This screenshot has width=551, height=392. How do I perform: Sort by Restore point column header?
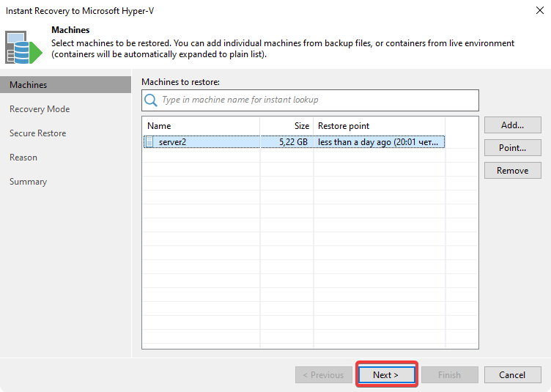point(379,126)
